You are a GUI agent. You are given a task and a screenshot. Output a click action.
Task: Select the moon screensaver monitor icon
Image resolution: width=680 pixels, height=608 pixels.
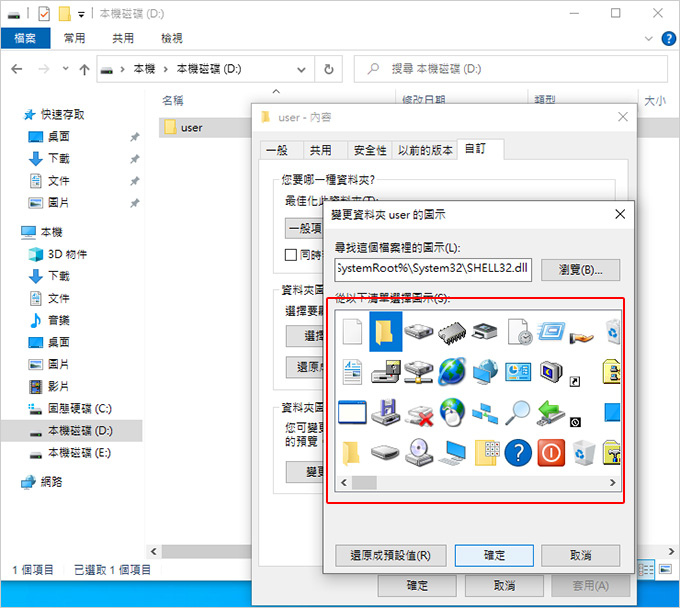tap(551, 372)
